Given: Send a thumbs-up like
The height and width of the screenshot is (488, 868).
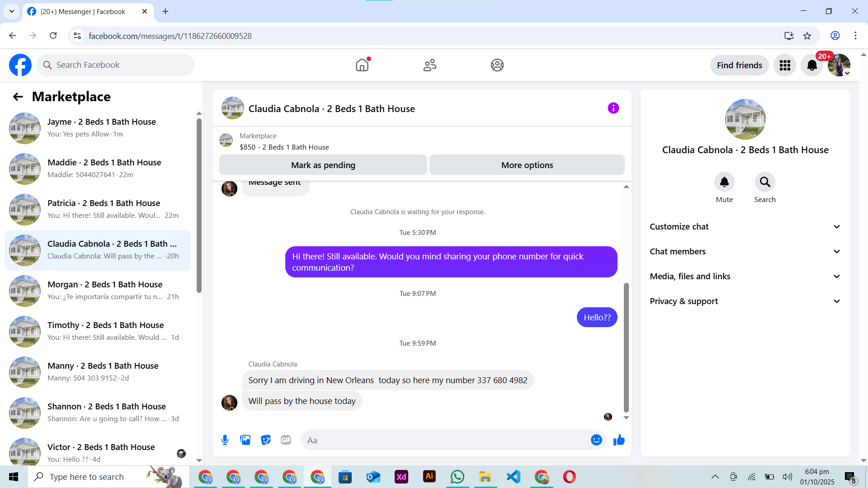Looking at the screenshot, I should click(619, 440).
